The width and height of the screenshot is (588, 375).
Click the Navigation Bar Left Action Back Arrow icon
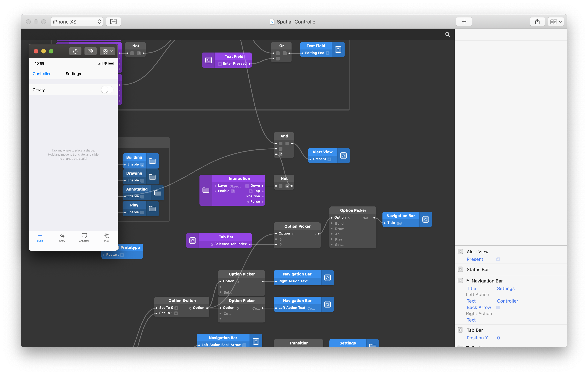[x=256, y=341]
